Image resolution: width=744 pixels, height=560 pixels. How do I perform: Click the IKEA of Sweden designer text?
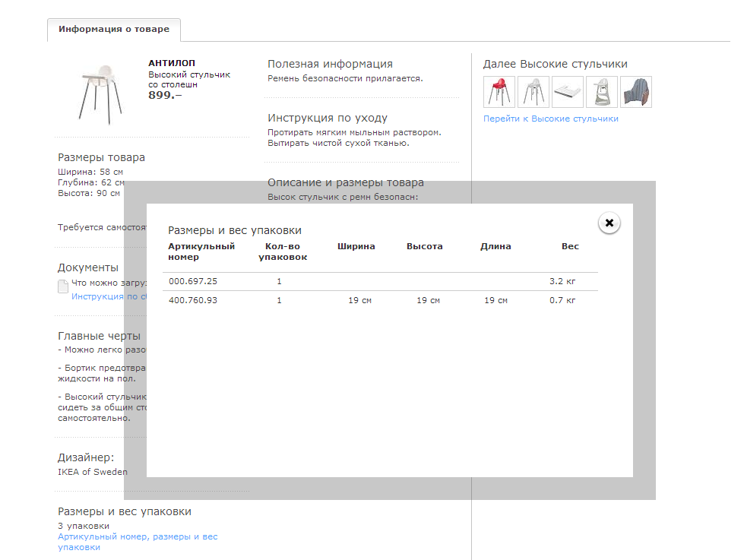93,472
